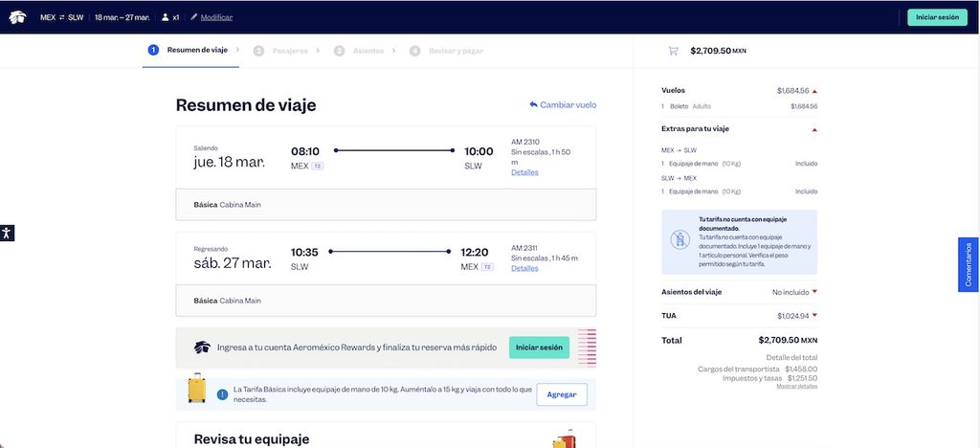Open Detalles for flight AM 2311
This screenshot has height=448, width=980.
pyautogui.click(x=524, y=268)
